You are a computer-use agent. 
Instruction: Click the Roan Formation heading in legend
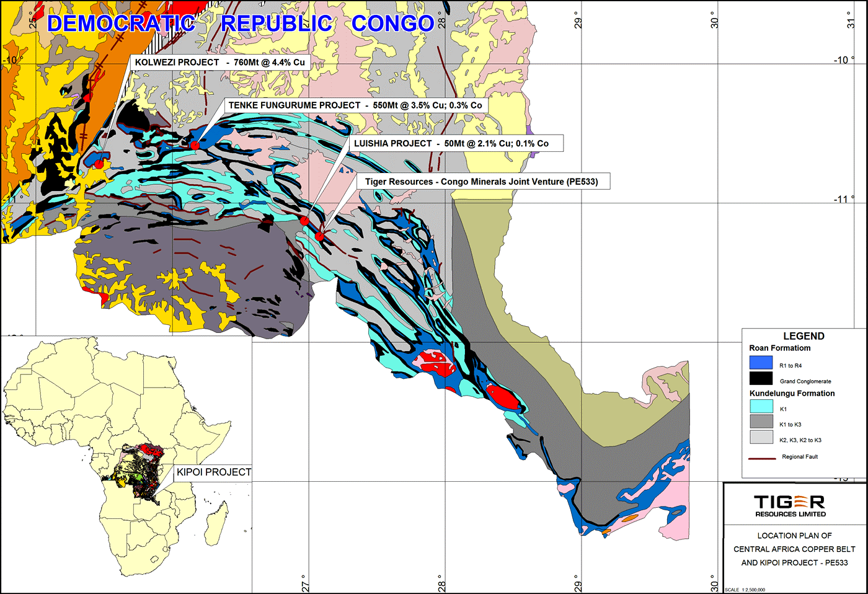point(780,348)
